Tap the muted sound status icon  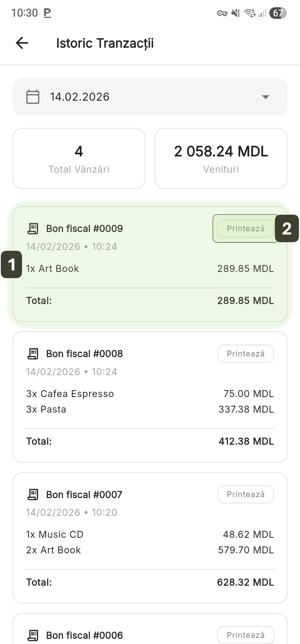click(236, 13)
